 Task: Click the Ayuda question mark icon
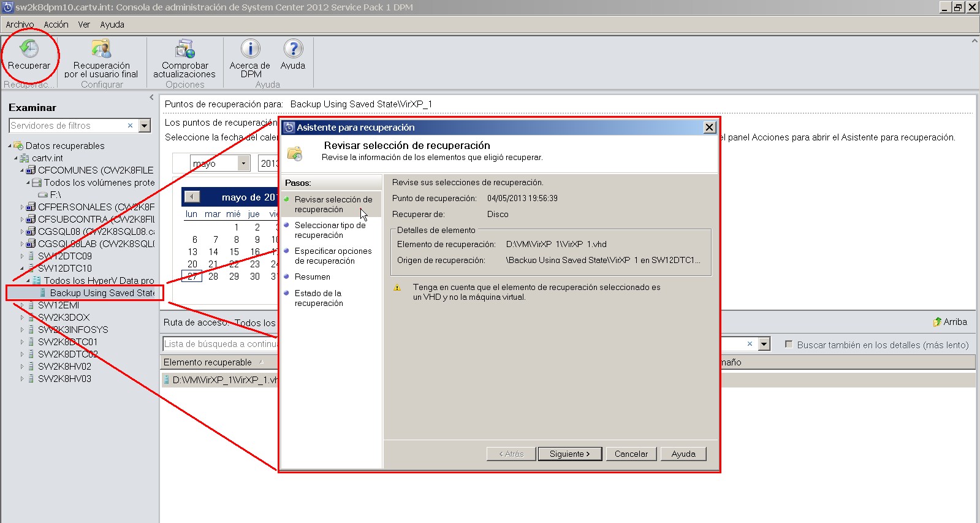click(293, 48)
